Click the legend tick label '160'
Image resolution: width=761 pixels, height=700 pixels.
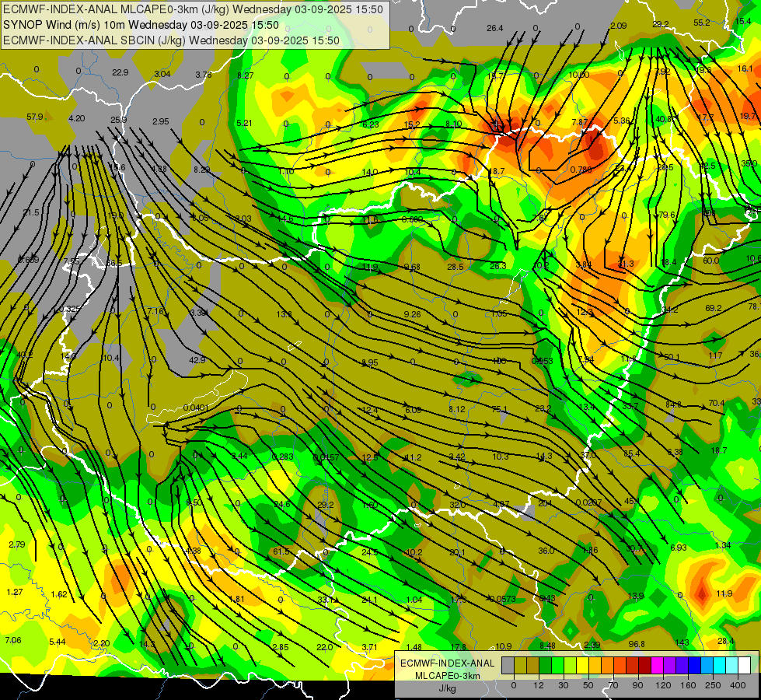point(688,685)
